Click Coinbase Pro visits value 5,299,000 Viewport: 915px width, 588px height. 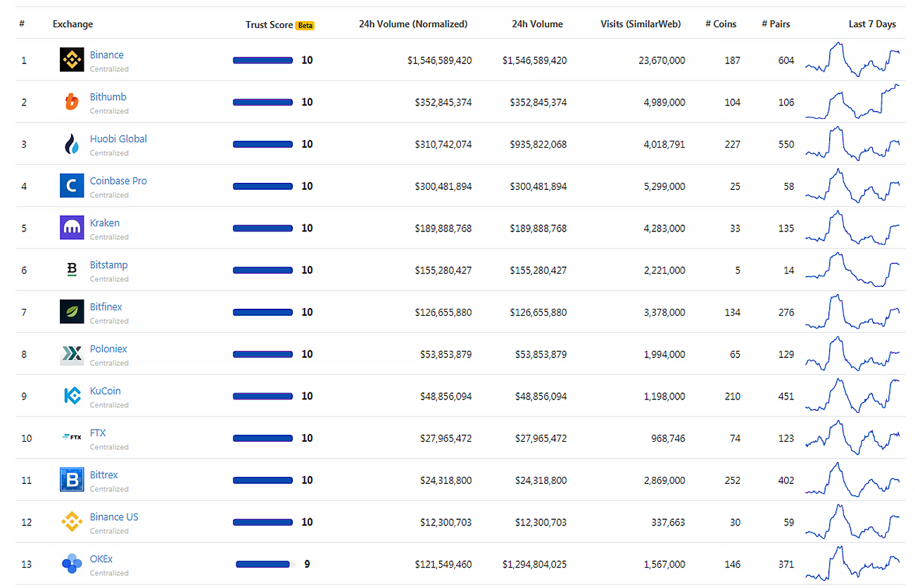[665, 186]
